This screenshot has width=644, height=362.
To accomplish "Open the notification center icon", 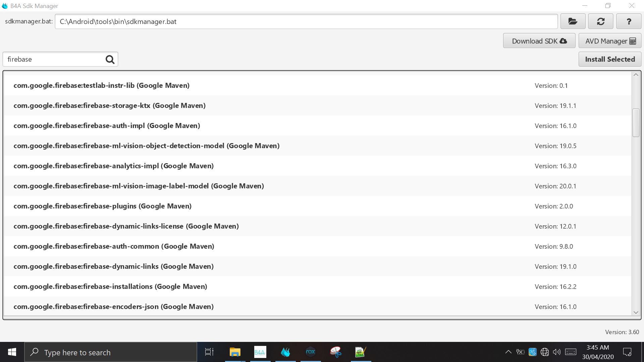I will [627, 352].
